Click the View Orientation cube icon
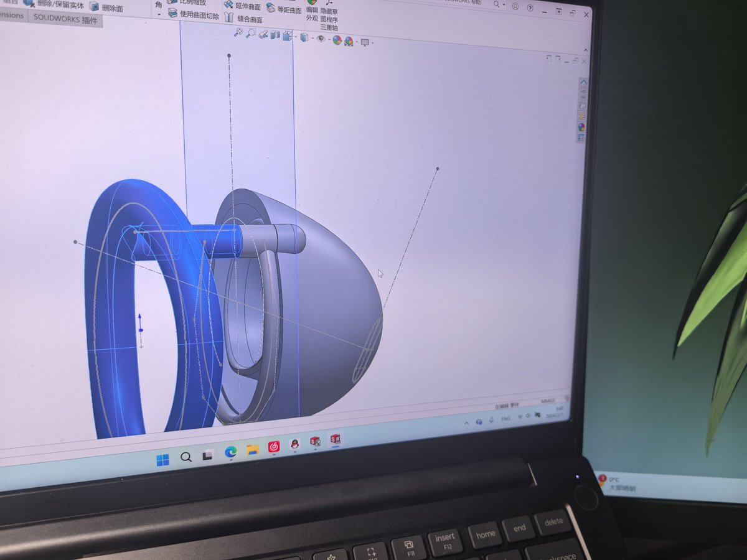Image resolution: width=747 pixels, height=560 pixels. click(x=287, y=36)
